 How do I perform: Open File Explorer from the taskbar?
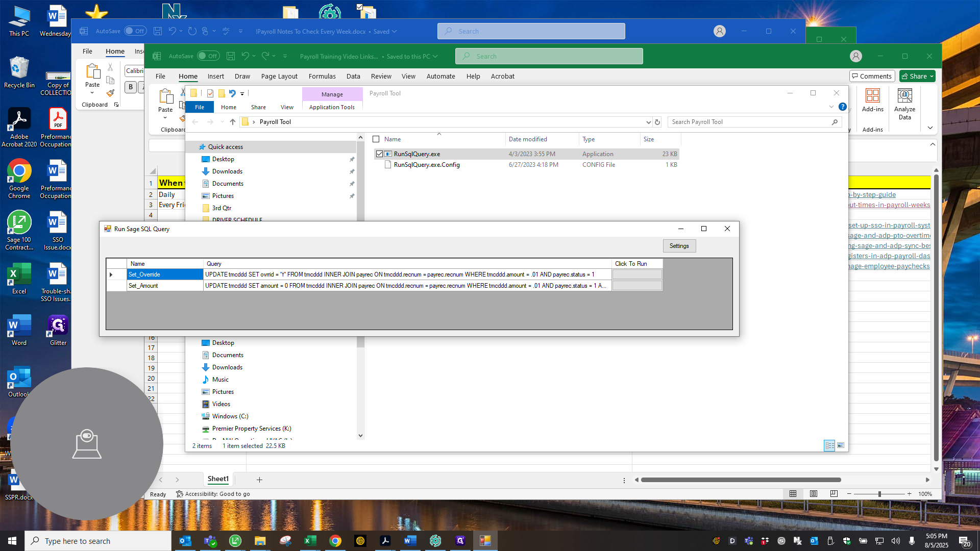[260, 541]
